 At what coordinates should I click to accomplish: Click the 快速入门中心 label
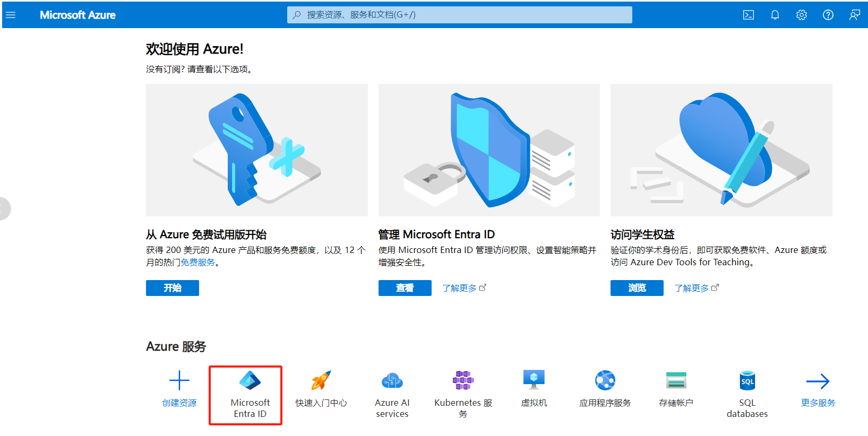321,403
